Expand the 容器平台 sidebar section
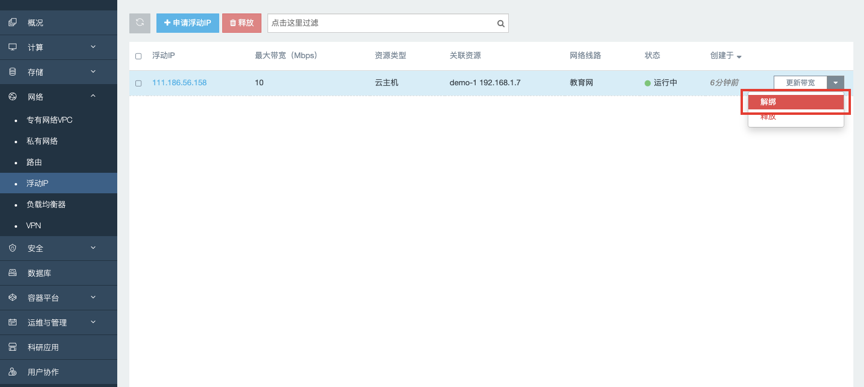This screenshot has height=387, width=864. pos(93,298)
